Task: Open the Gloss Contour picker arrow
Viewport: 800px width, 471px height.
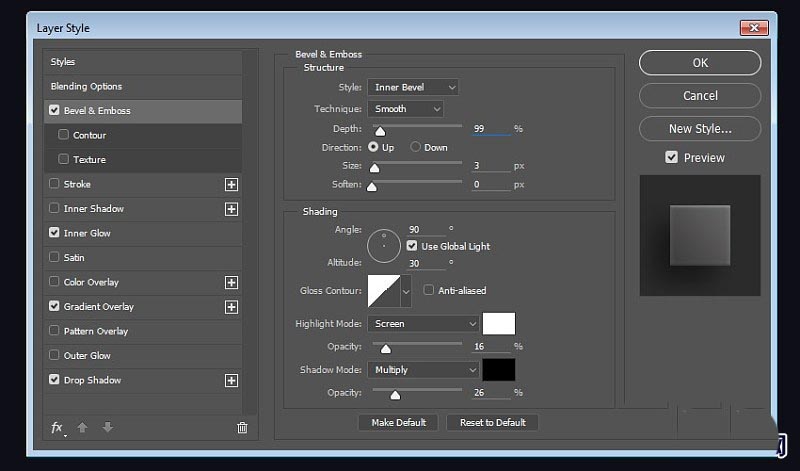Action: click(x=406, y=291)
